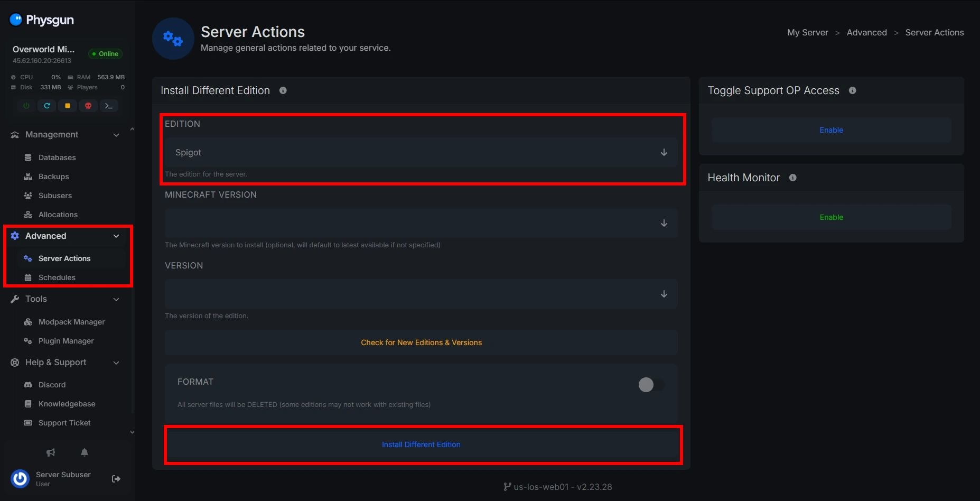
Task: Open the Minecraft Version dropdown
Action: tap(421, 223)
